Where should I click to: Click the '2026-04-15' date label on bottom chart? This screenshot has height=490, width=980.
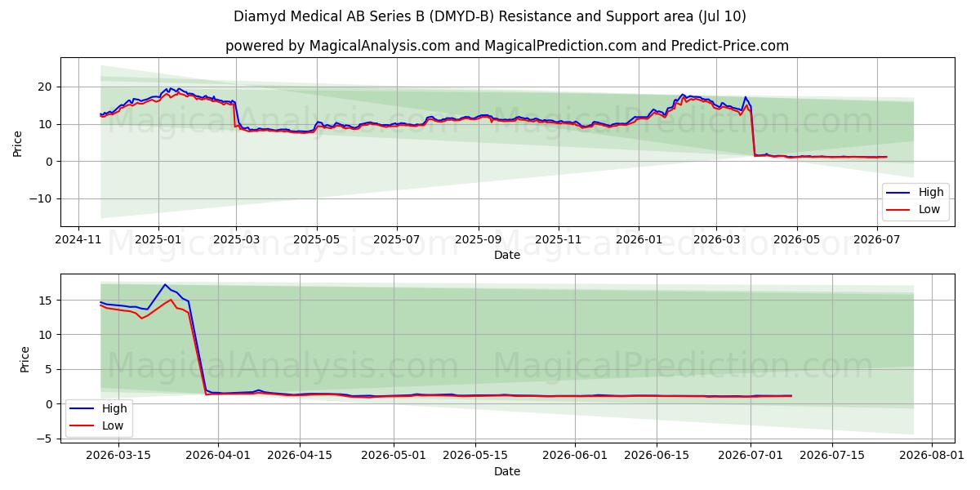300,457
